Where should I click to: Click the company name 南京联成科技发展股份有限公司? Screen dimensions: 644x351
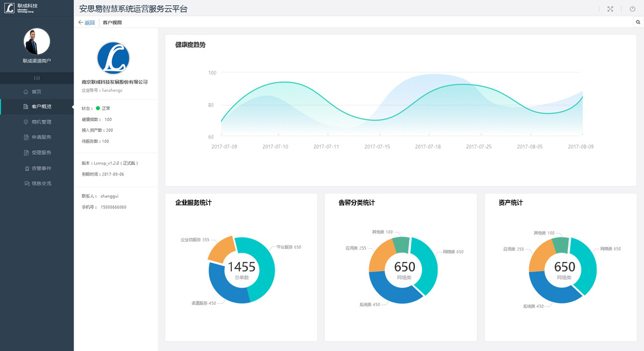pos(115,82)
